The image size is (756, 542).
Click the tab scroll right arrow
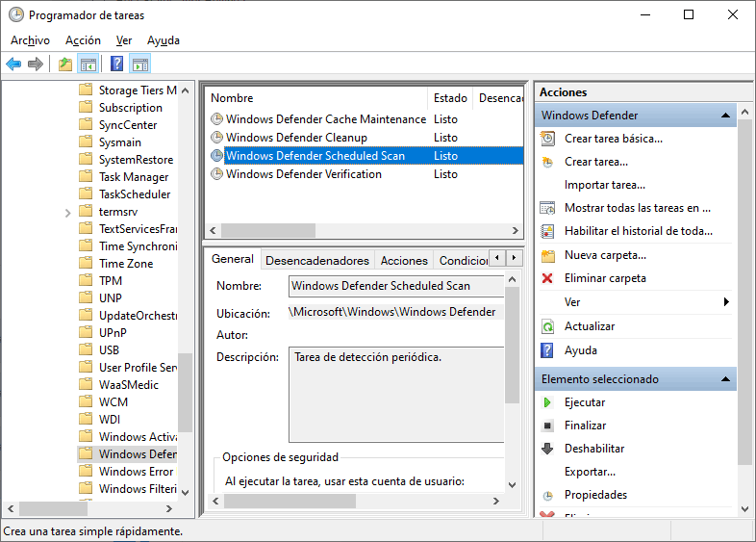514,258
